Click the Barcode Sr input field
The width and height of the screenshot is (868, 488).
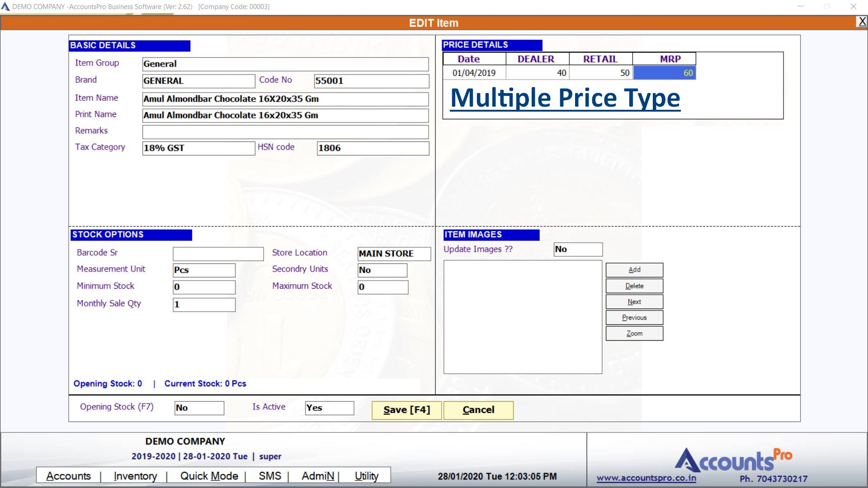click(218, 253)
